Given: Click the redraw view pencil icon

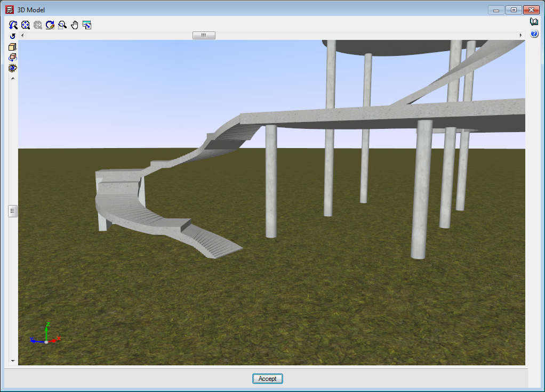Looking at the screenshot, I should (50, 25).
